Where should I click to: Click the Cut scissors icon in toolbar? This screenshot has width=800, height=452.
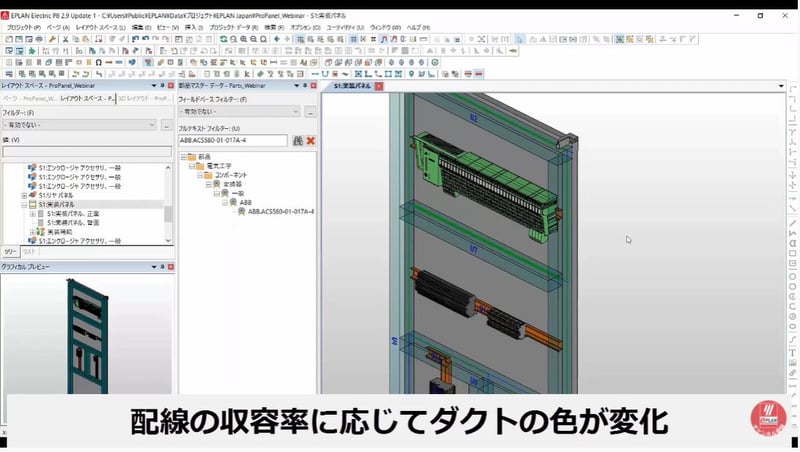point(65,39)
